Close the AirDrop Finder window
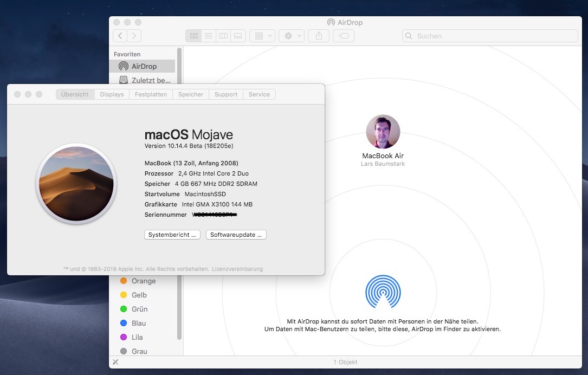 pyautogui.click(x=117, y=22)
